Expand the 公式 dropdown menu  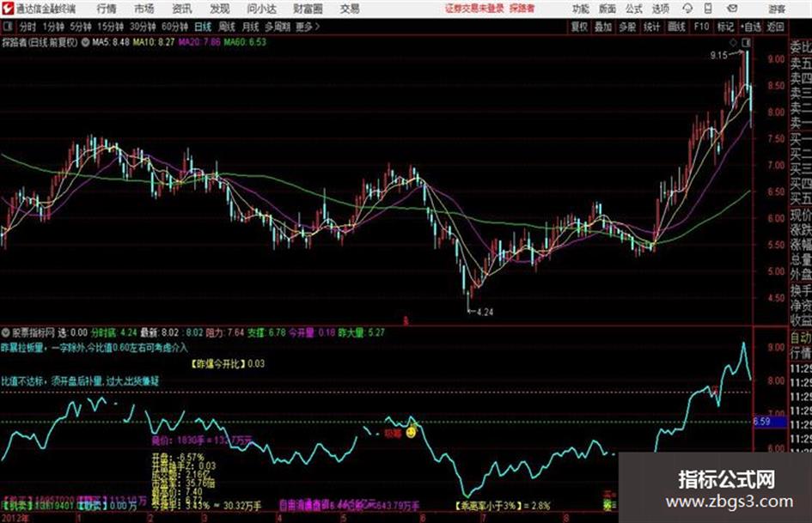[x=634, y=9]
